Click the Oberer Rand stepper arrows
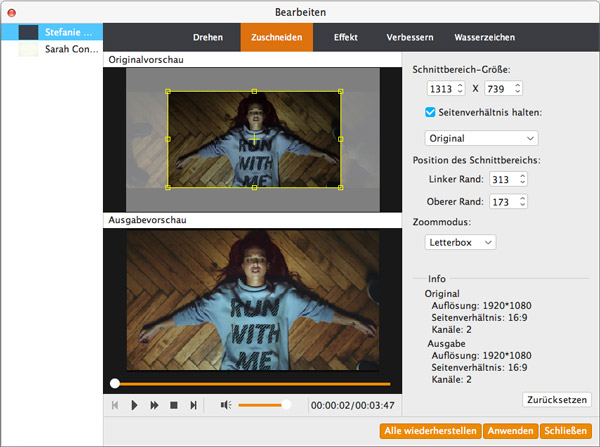The height and width of the screenshot is (447, 600). [522, 201]
